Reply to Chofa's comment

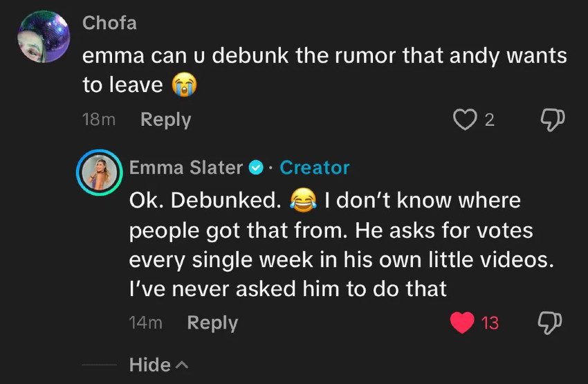pos(165,120)
